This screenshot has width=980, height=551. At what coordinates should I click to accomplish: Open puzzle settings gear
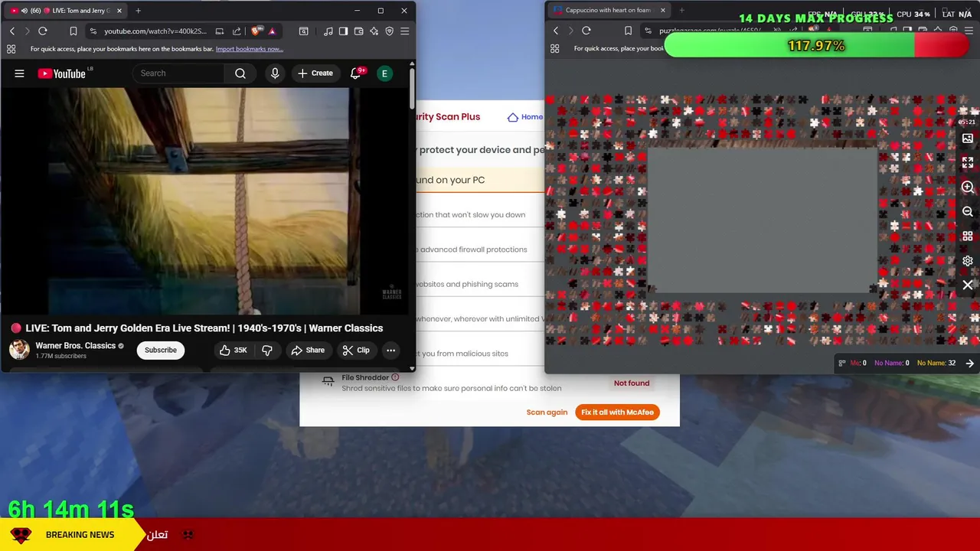968,261
